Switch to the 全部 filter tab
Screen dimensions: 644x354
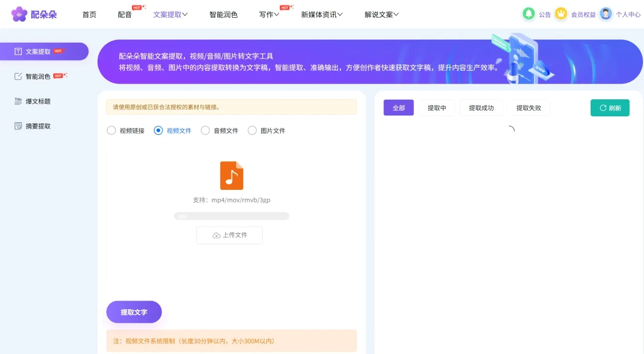[398, 108]
